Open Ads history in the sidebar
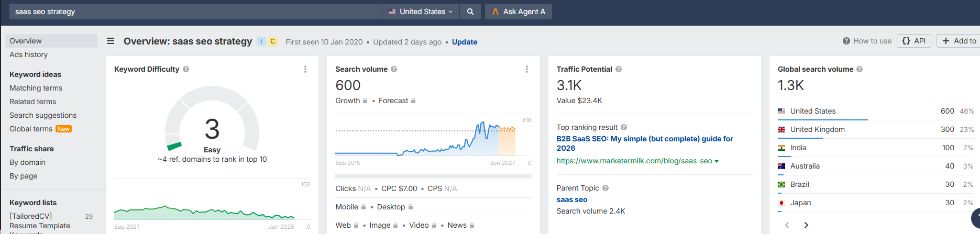Screen dimensions: 980x234 [28, 54]
